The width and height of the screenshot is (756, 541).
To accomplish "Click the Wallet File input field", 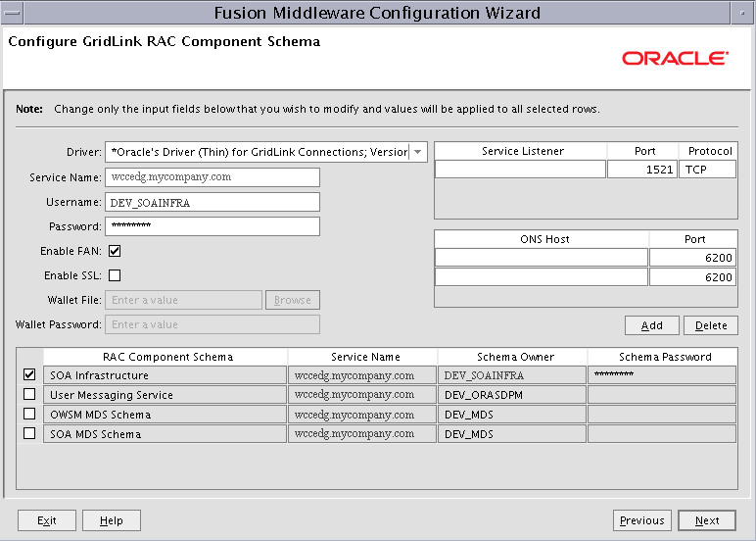I will click(x=184, y=300).
